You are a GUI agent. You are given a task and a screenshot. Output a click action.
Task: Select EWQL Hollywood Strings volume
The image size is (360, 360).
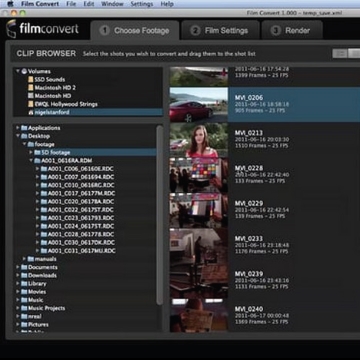click(66, 104)
